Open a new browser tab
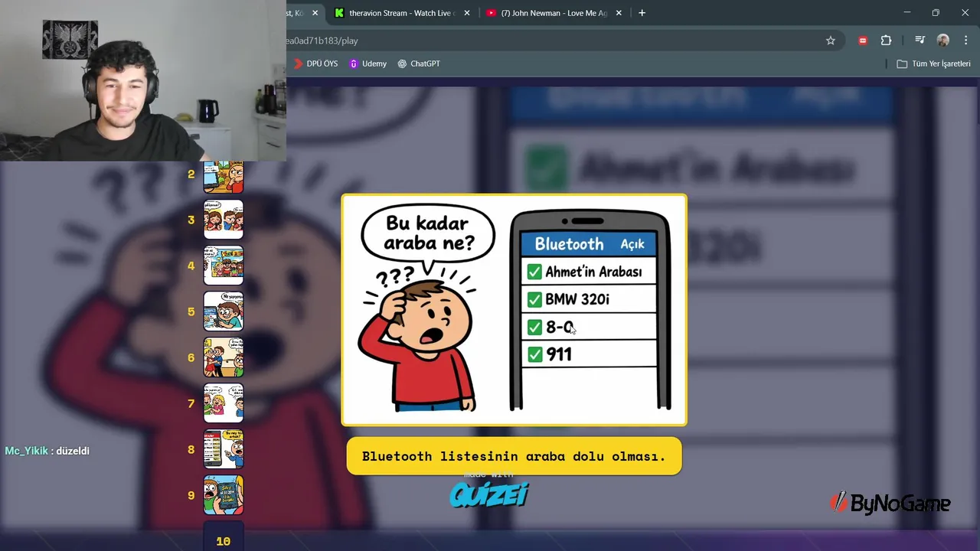Viewport: 980px width, 551px height. click(642, 13)
